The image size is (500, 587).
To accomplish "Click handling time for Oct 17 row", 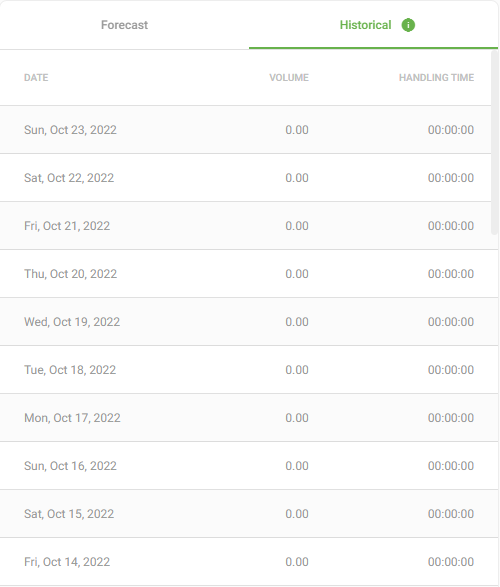I will [x=451, y=417].
